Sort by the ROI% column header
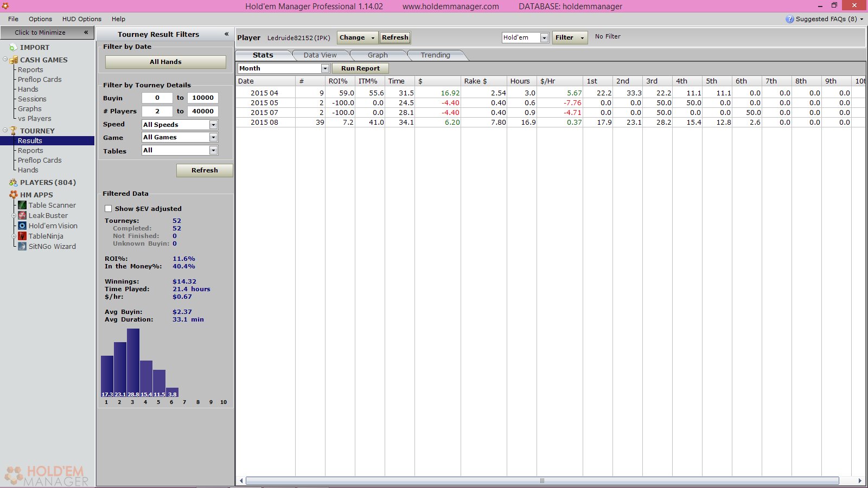 (340, 81)
